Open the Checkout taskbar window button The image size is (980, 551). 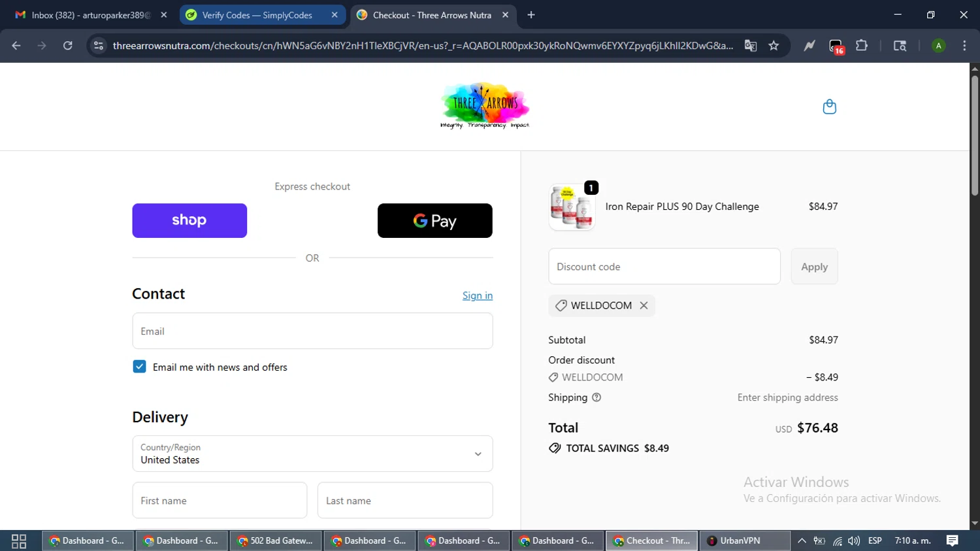(652, 541)
